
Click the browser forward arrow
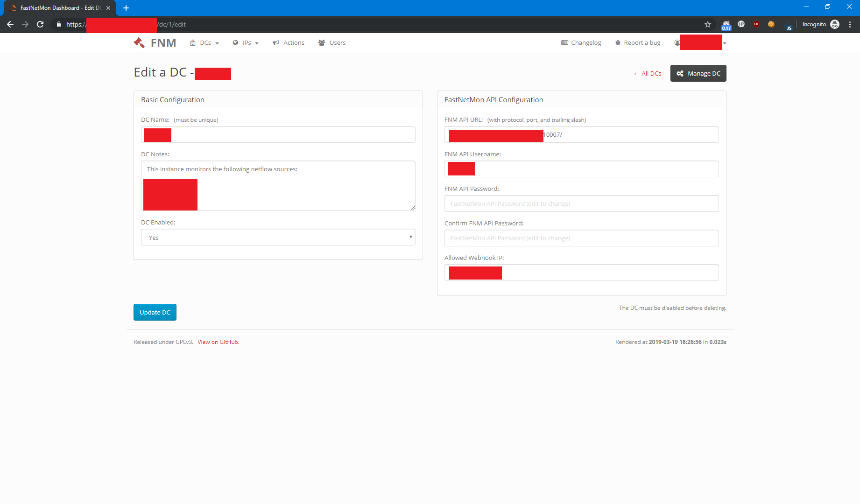pos(25,24)
